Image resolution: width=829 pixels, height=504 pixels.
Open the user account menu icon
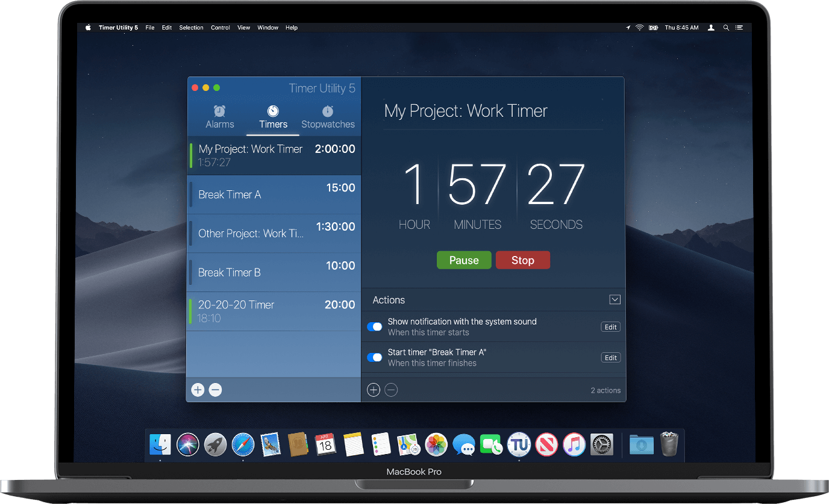click(x=712, y=28)
